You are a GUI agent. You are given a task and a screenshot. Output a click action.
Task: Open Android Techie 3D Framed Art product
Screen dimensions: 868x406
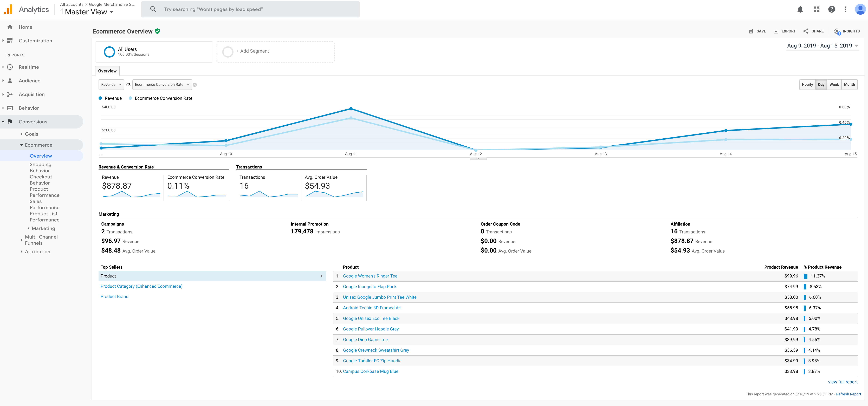point(372,308)
